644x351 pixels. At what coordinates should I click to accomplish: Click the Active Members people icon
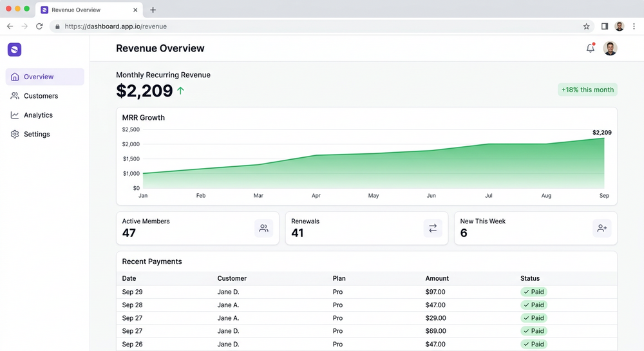(263, 228)
